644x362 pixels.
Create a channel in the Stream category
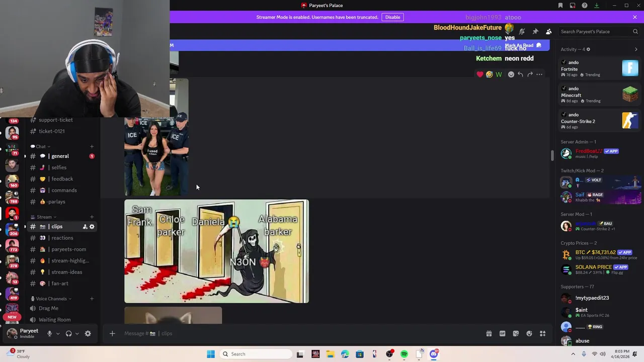coord(92,217)
